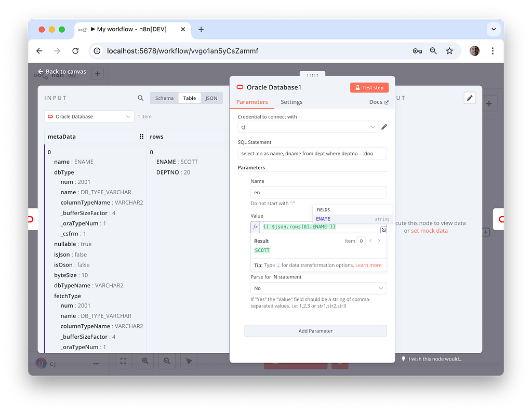
Task: Click the user menu three dots icon
Action: click(x=96, y=364)
